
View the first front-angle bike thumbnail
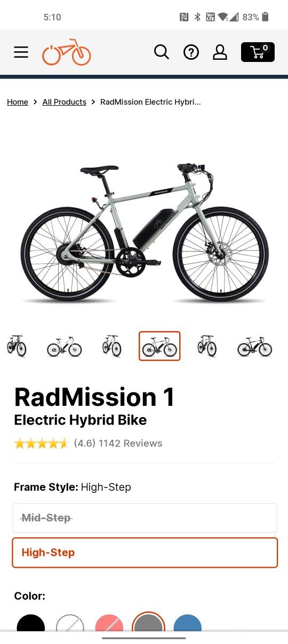(x=17, y=346)
